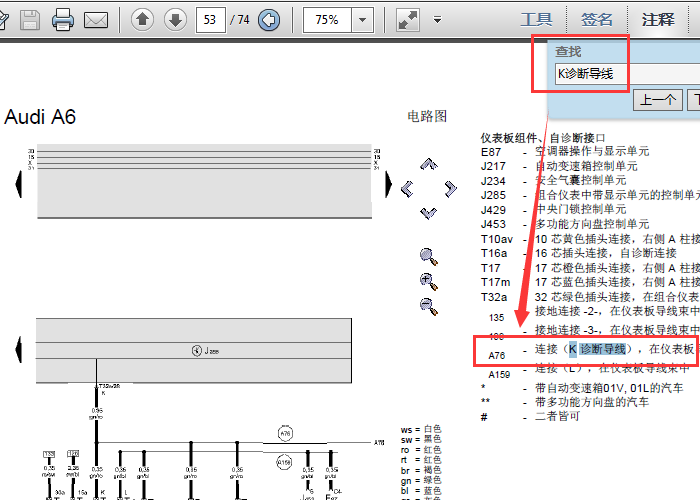
Task: Click the sw = 黑色 color legend line
Action: 421,440
